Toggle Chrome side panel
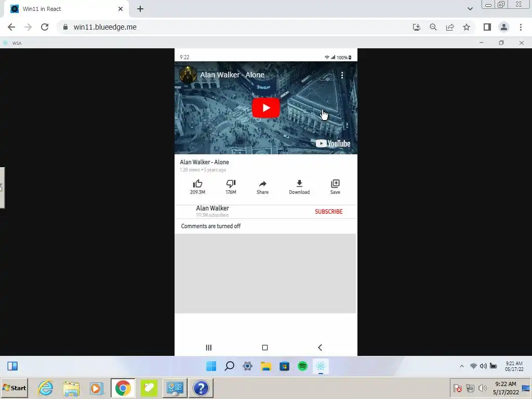Viewport: 532px width, 399px height. point(487,27)
